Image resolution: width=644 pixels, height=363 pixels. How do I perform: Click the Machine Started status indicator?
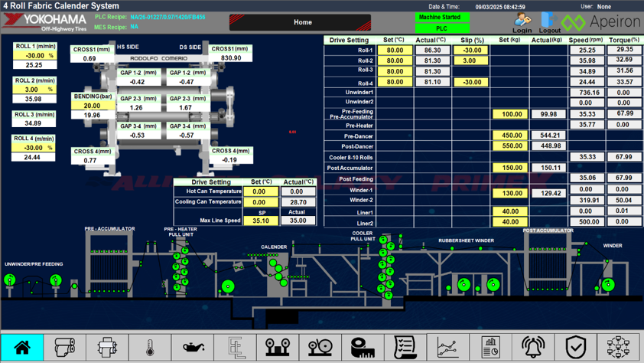442,18
